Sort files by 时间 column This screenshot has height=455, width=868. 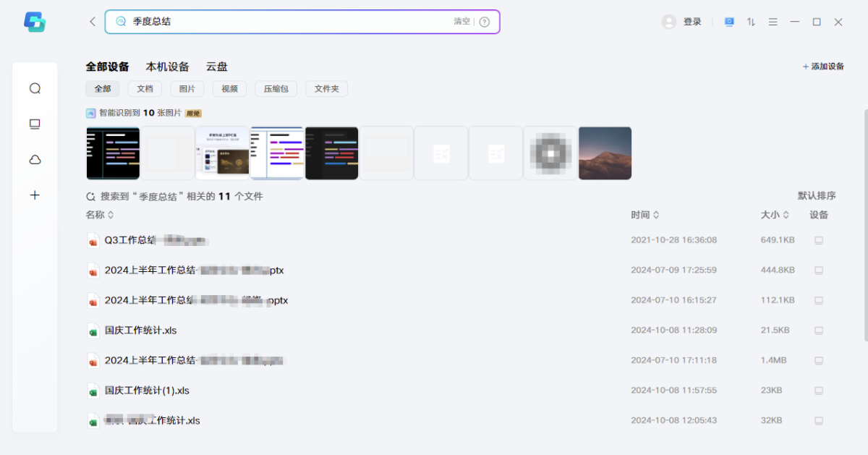(644, 215)
